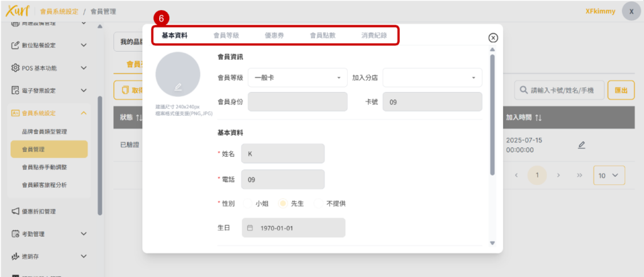
Task: Click calendar icon in 生日 field
Action: 250,228
